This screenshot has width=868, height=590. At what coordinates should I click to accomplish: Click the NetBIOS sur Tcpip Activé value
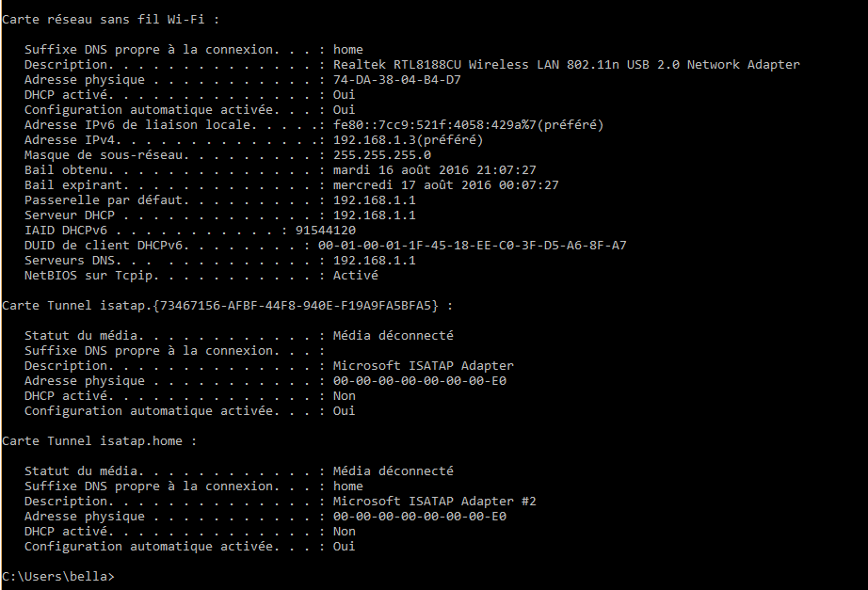pyautogui.click(x=356, y=275)
